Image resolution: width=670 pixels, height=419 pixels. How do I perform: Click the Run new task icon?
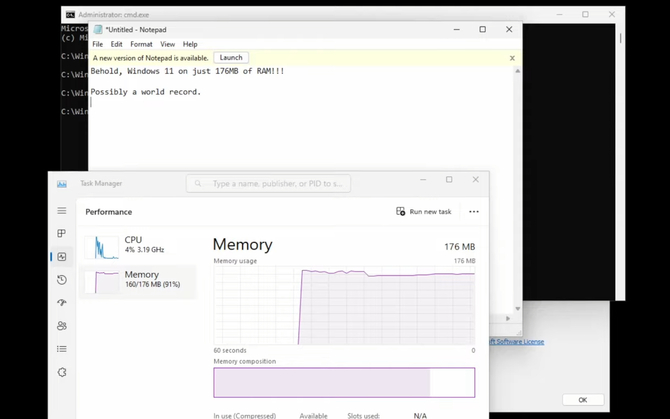pos(400,211)
